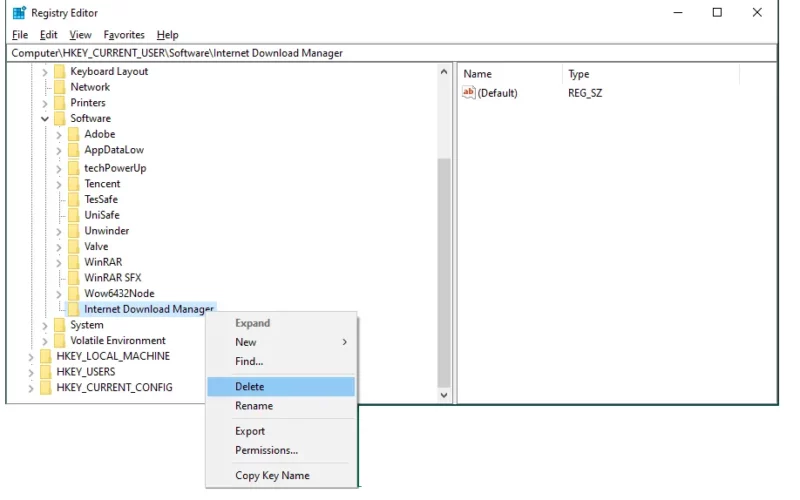Click the AppDataLow folder icon
Image resolution: width=800 pixels, height=500 pixels.
[x=73, y=150]
